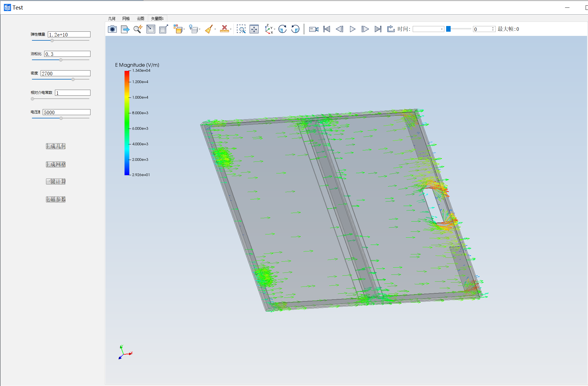The image size is (588, 386).
Task: Click the E Magnitude color legend bar
Action: pos(127,123)
